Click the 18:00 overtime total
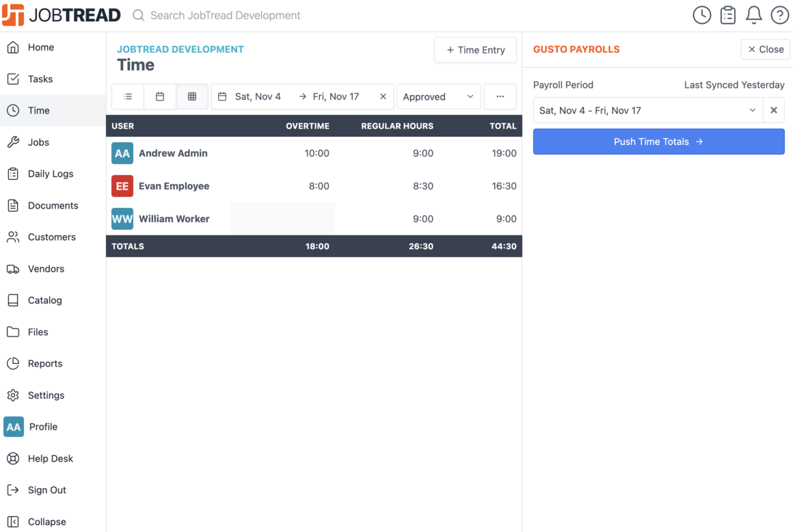793x532 pixels. [317, 246]
